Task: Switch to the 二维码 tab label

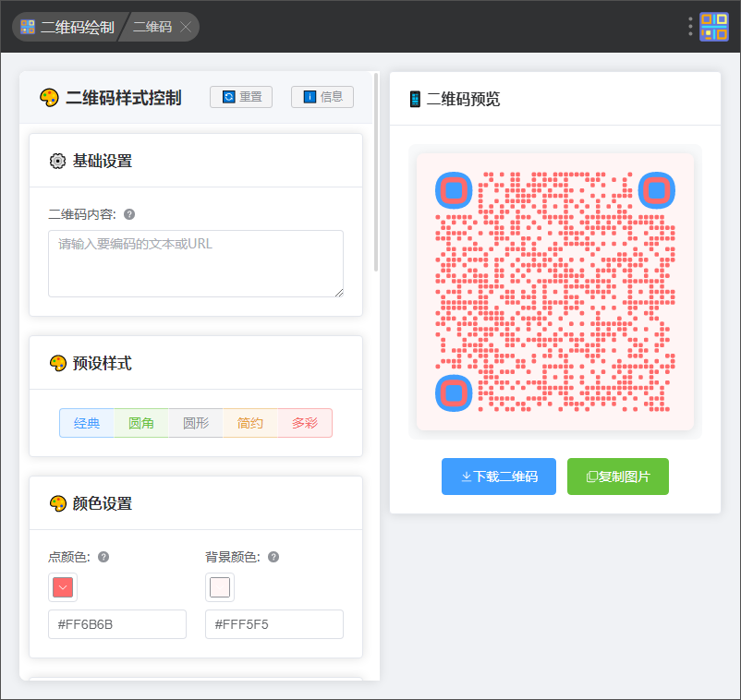Action: (x=152, y=27)
